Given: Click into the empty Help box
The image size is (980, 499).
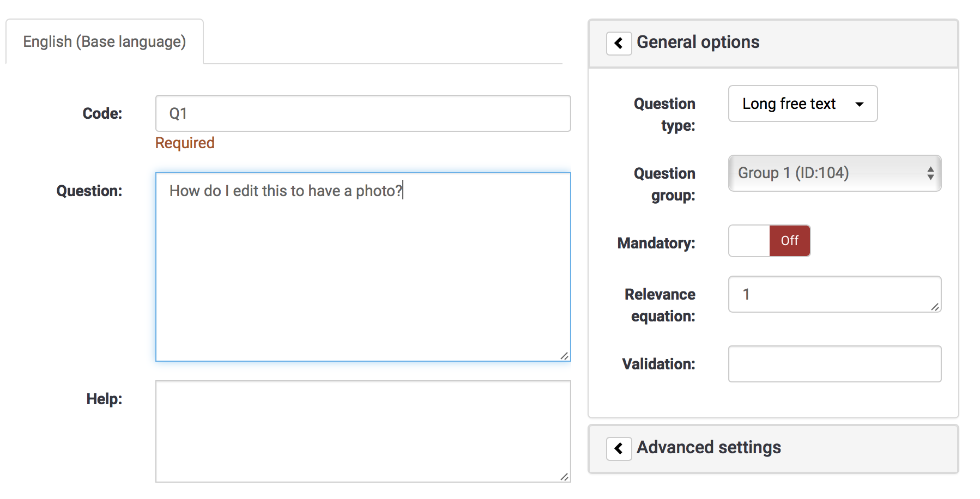Looking at the screenshot, I should pos(362,431).
